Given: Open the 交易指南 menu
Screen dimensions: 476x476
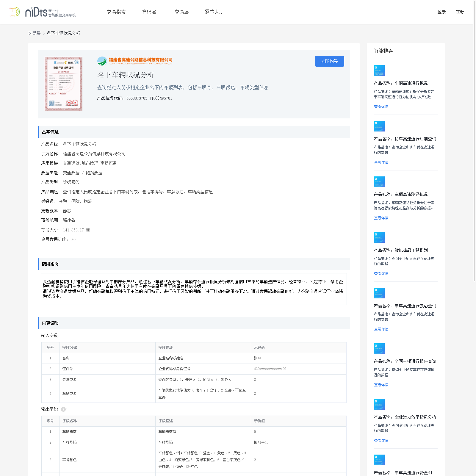Looking at the screenshot, I should 116,12.
